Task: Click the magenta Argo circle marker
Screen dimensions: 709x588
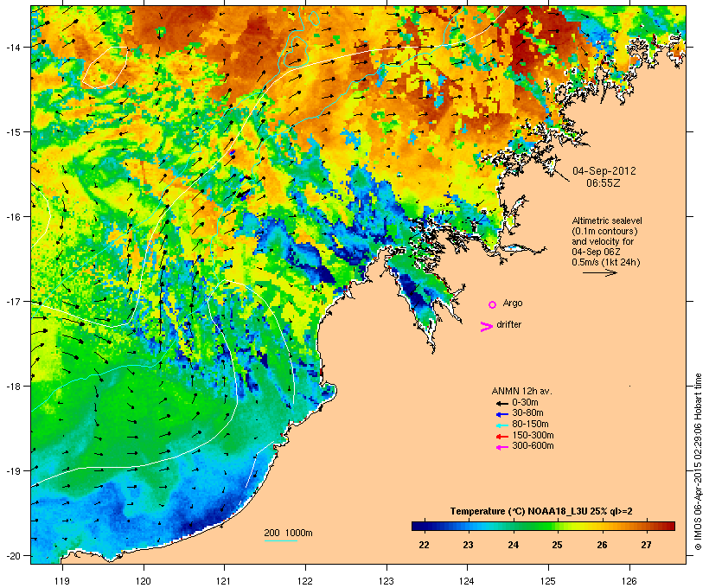Action: [x=493, y=305]
